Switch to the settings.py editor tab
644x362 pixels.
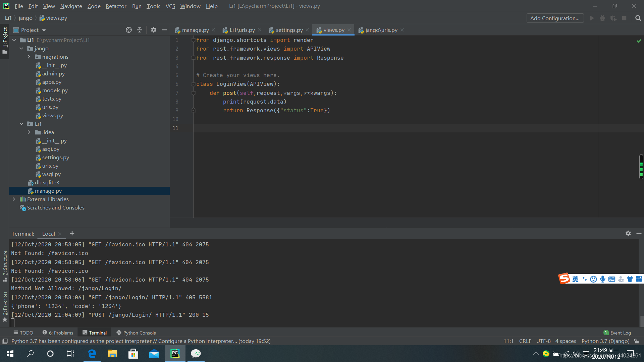[x=289, y=30]
